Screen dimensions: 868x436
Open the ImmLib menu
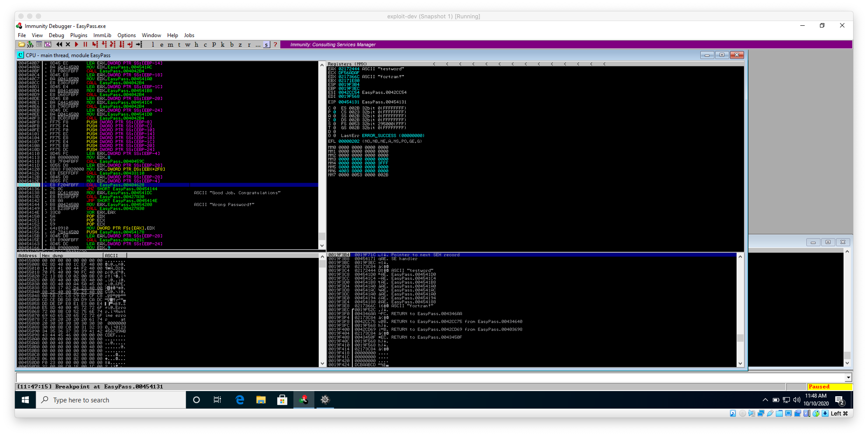pyautogui.click(x=102, y=35)
